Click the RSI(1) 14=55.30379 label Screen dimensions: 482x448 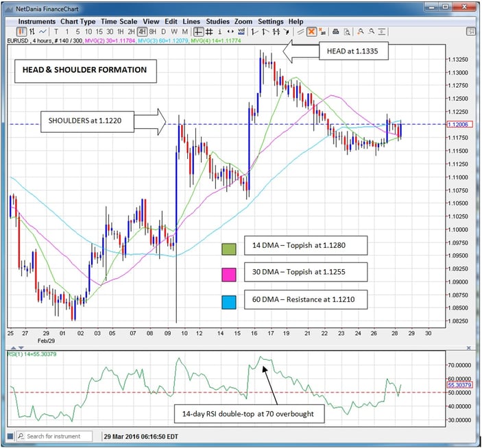32,354
